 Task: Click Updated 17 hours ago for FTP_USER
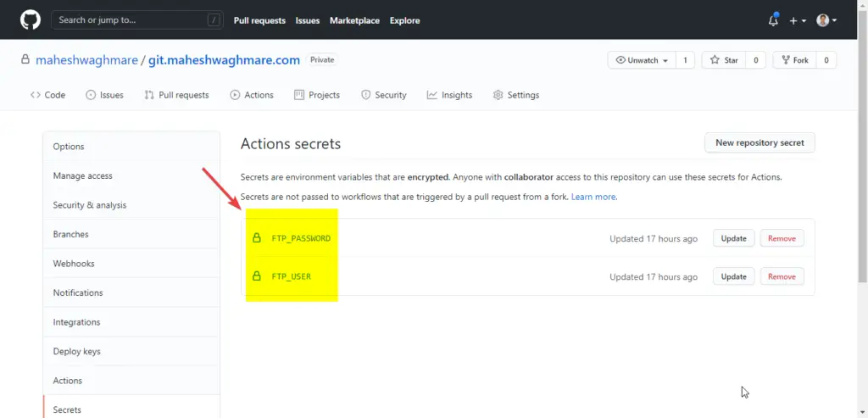pos(654,276)
